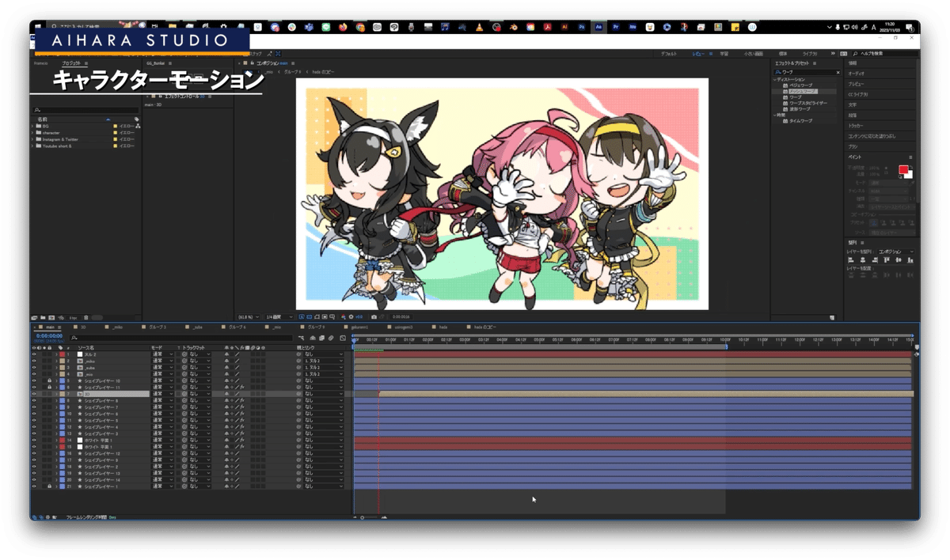Expand the character folder in Project panel
Viewport: 950px width, 560px height.
(x=33, y=132)
